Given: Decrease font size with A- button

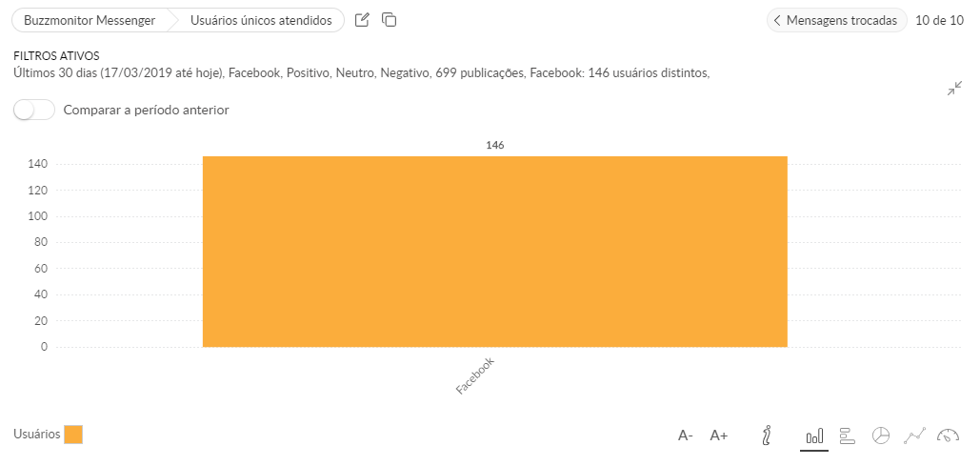Looking at the screenshot, I should click(686, 436).
